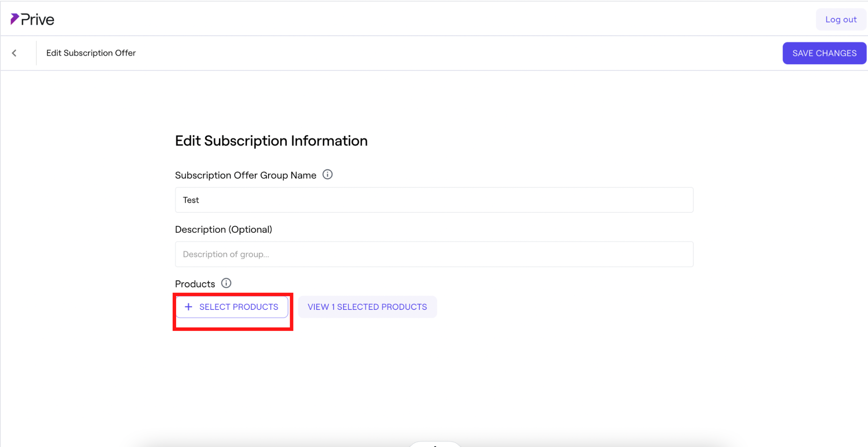The height and width of the screenshot is (447, 868).
Task: Log out of the Prive account
Action: point(840,19)
